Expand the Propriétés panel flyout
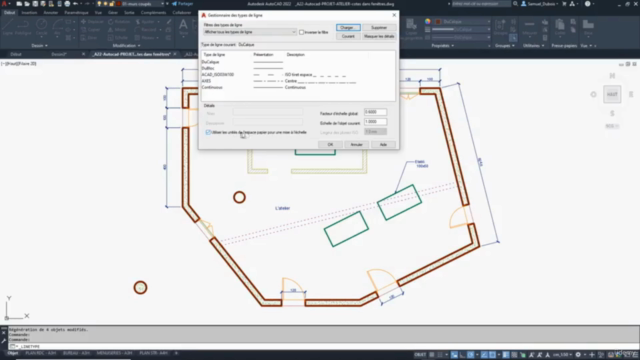 (x=442, y=46)
